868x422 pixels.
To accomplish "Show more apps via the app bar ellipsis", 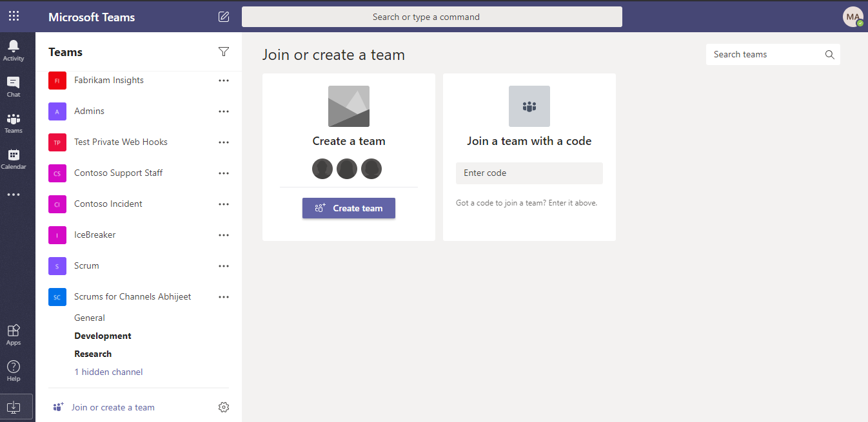I will [x=14, y=195].
